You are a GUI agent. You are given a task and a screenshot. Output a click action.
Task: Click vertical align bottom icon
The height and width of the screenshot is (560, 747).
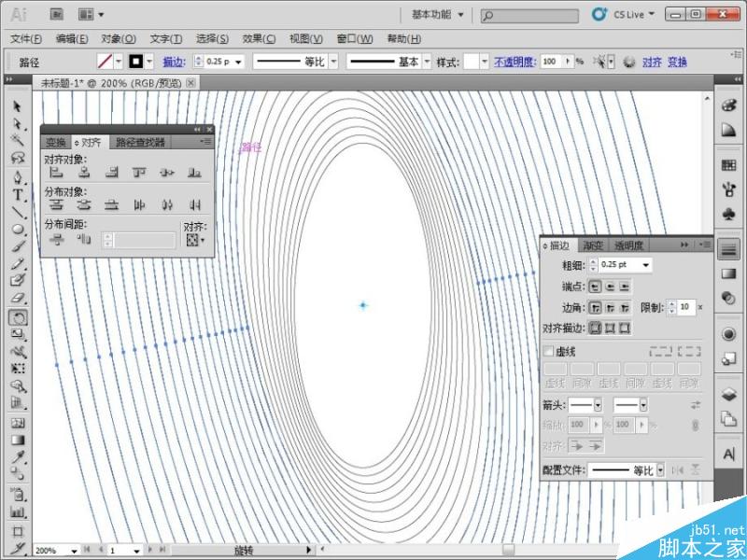(194, 173)
